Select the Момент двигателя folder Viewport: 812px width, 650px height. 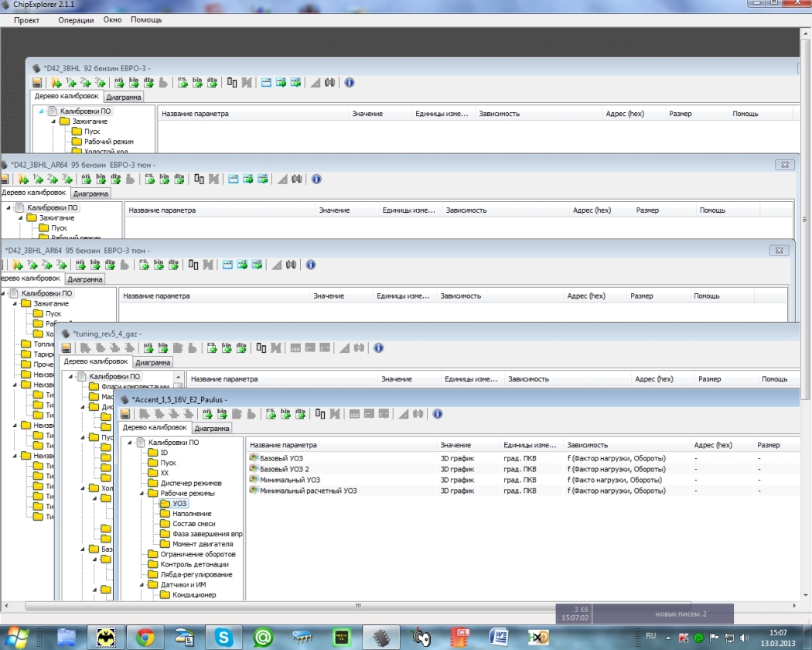point(203,544)
